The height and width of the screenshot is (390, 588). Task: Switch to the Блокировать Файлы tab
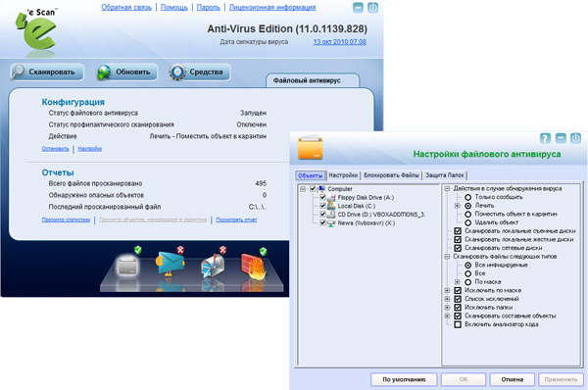point(391,175)
